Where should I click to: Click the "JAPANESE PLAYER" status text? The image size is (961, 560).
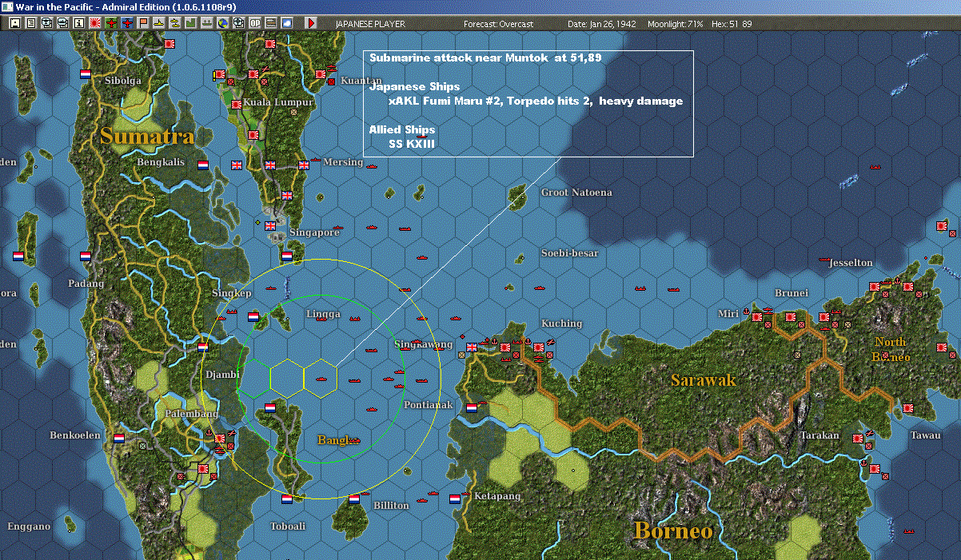click(369, 24)
